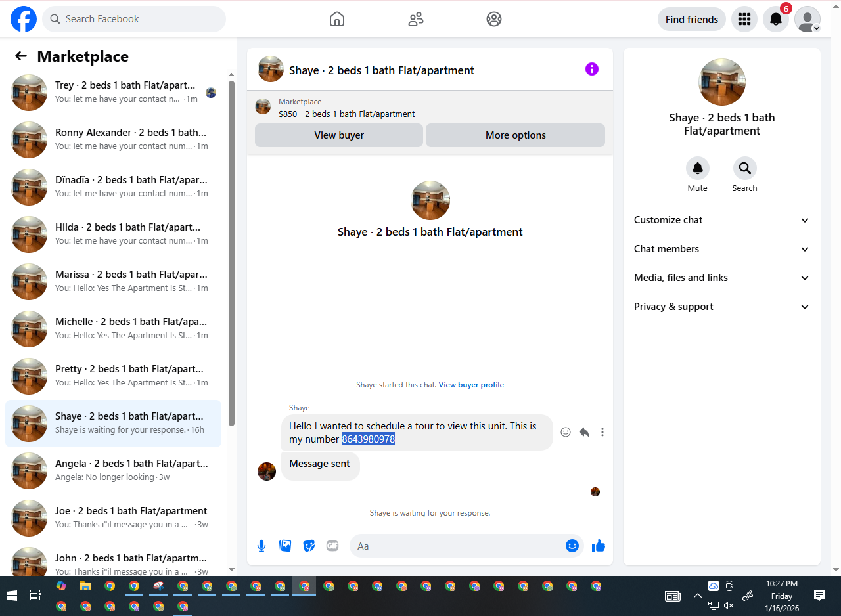Attach a file with the photo icon
Image resolution: width=841 pixels, height=616 pixels.
285,546
